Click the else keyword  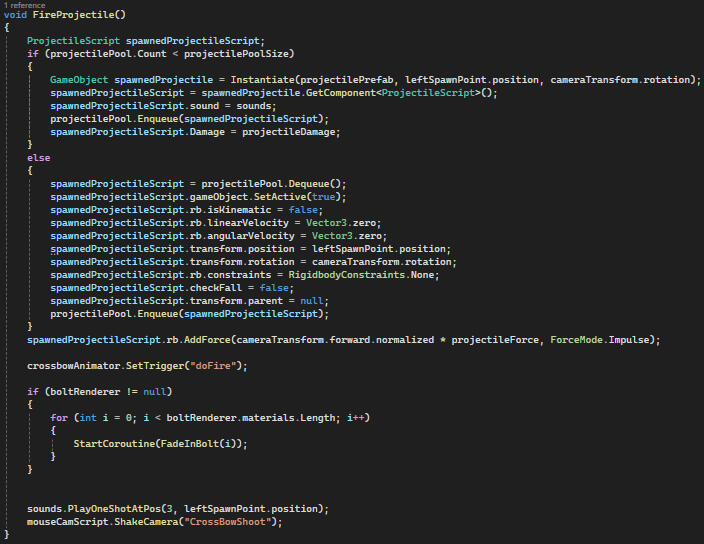click(x=38, y=158)
